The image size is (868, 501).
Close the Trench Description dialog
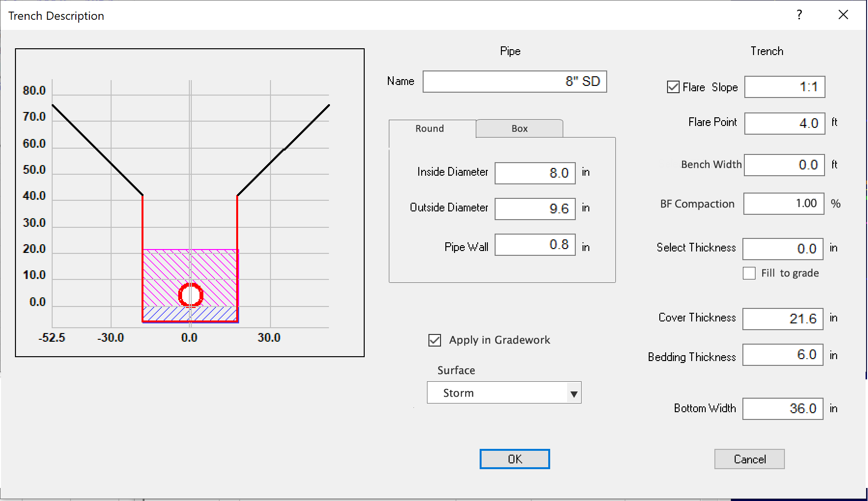pyautogui.click(x=843, y=15)
